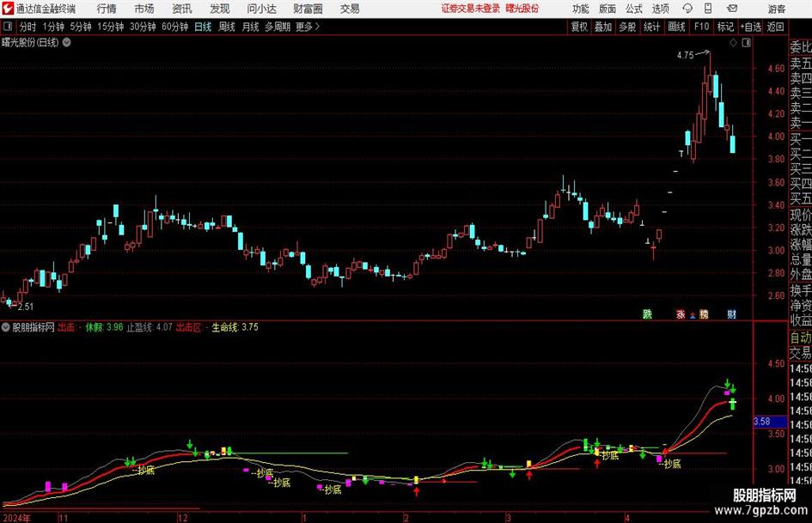Image resolution: width=812 pixels, height=523 pixels.
Task: Click the diamond icon above the chart
Action: point(733,43)
